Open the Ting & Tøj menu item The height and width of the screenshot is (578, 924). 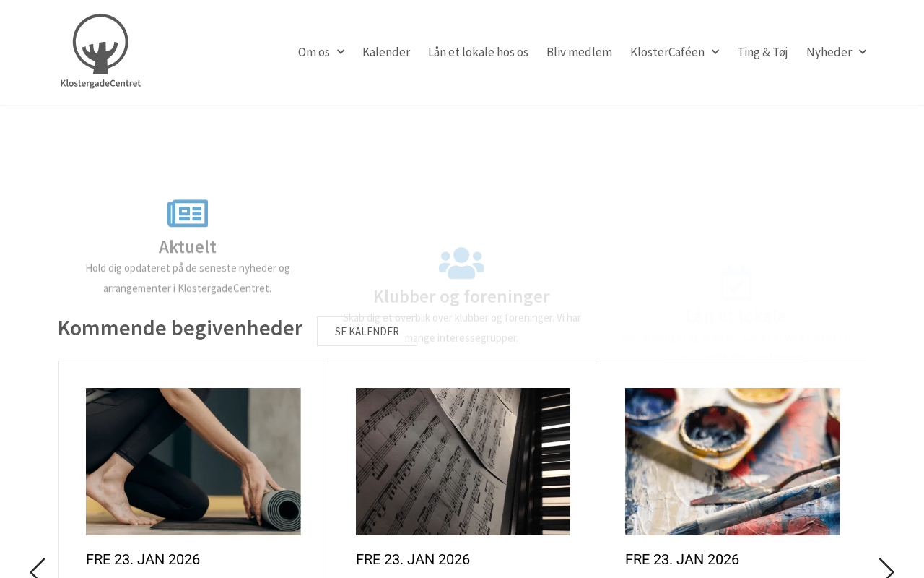(762, 52)
